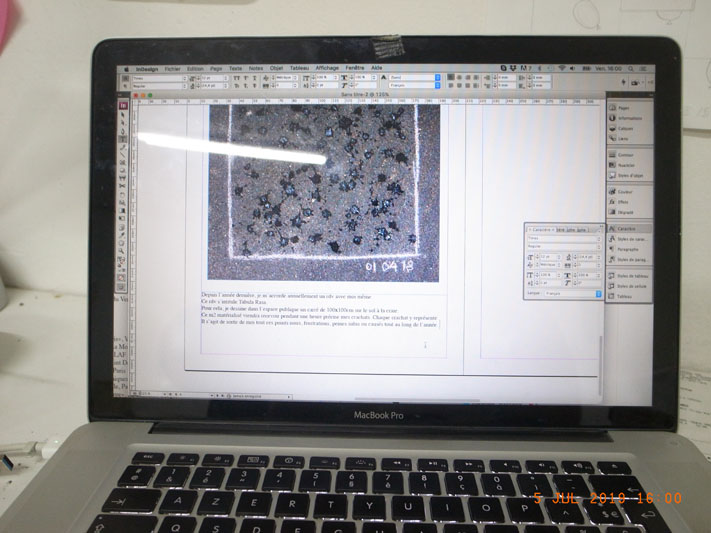Screen dimensions: 711x533
Task: Open the Edition menu
Action: pyautogui.click(x=195, y=69)
